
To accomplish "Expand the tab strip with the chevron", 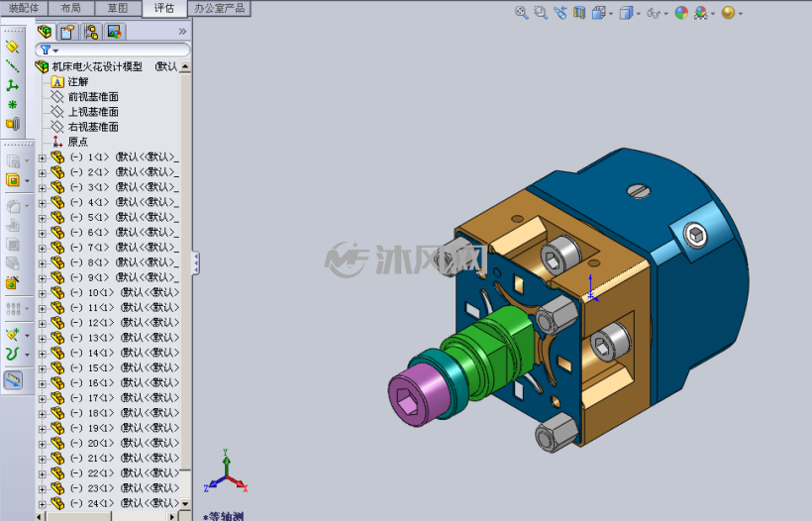I will tap(182, 32).
